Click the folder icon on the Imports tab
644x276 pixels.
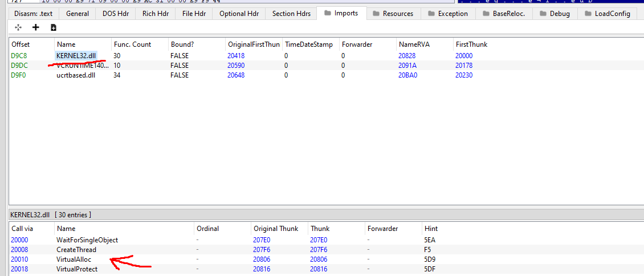327,13
